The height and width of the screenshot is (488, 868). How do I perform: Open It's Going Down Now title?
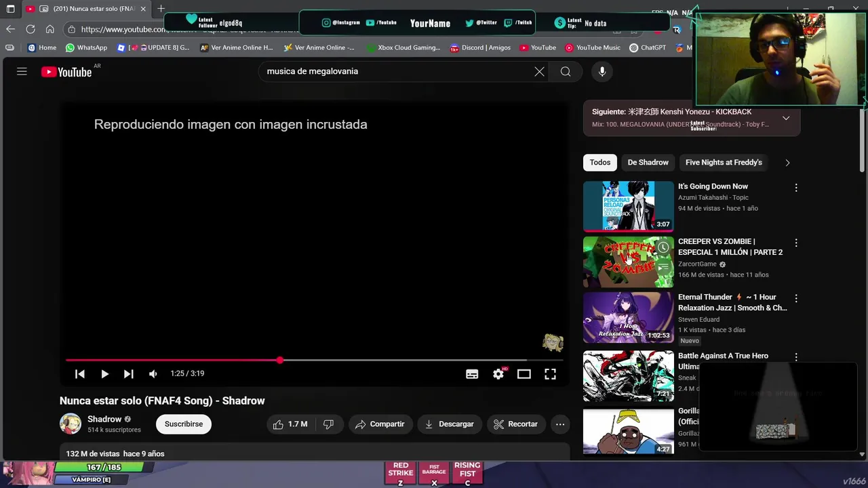713,186
